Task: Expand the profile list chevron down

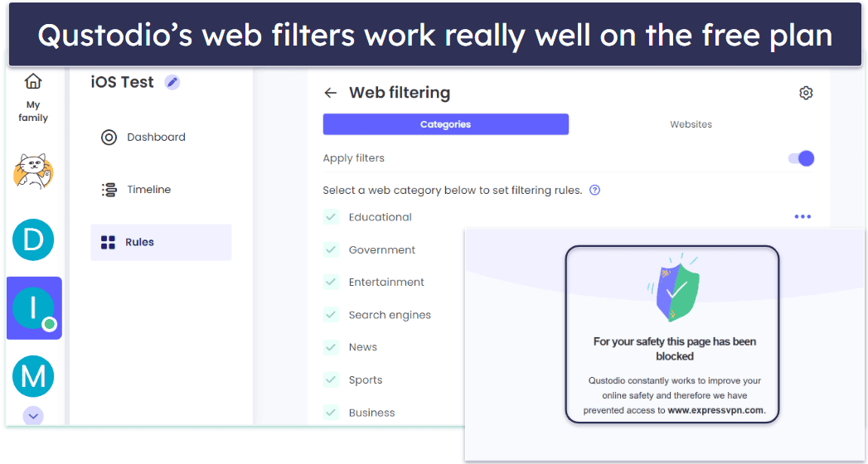Action: pyautogui.click(x=33, y=416)
